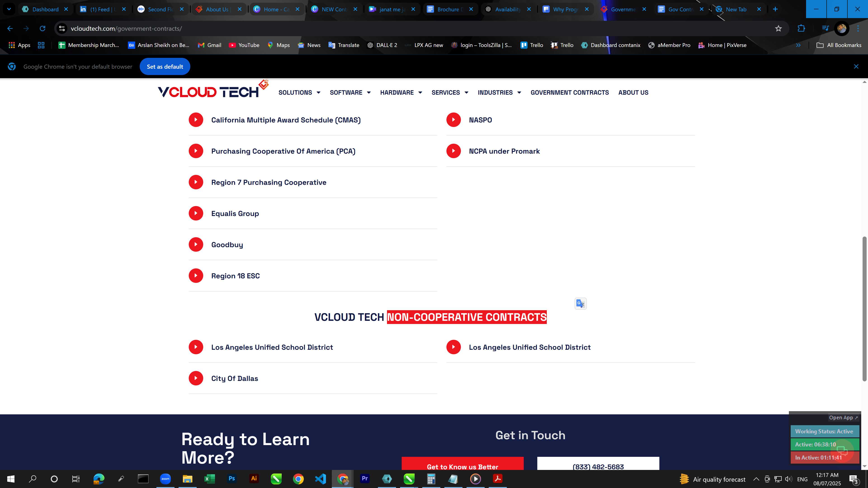Viewport: 868px width, 488px height.
Task: Click the play icon beside NCPA under Promark
Action: [x=453, y=151]
